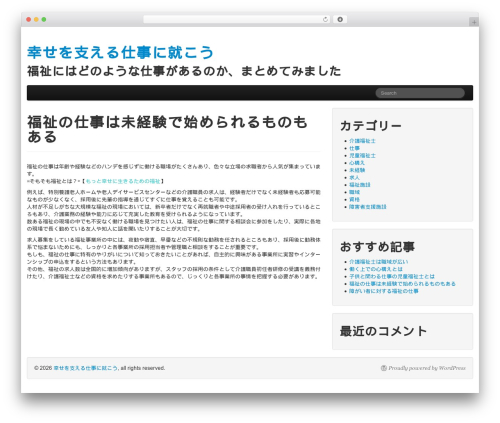Open the 心構え category
Viewport: 500px width, 423px height.
[357, 163]
